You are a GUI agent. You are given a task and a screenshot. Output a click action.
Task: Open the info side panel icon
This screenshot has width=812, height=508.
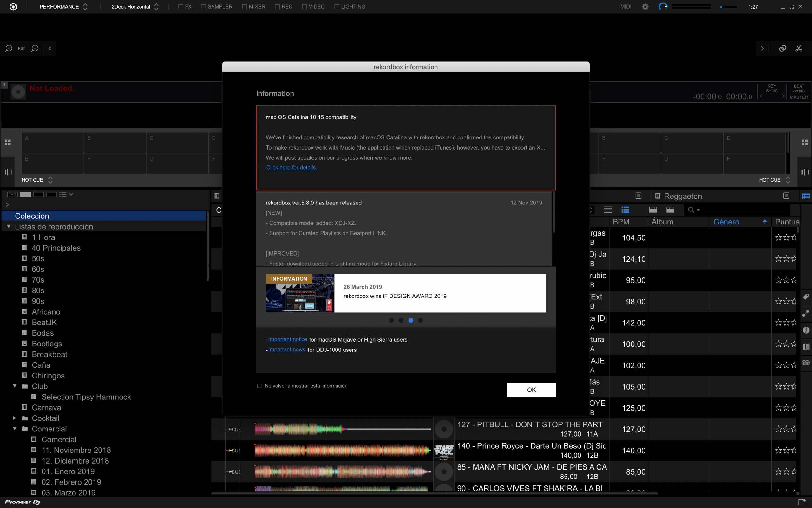point(806,330)
